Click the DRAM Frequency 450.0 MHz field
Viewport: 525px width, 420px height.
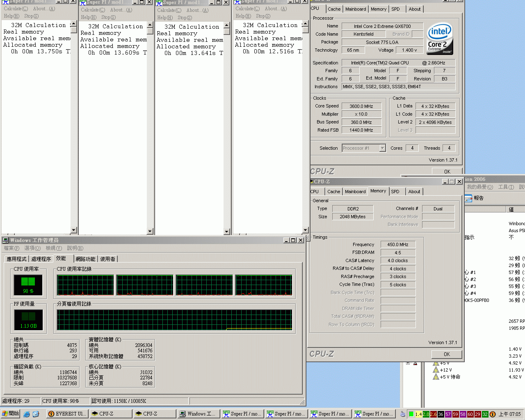pos(398,244)
